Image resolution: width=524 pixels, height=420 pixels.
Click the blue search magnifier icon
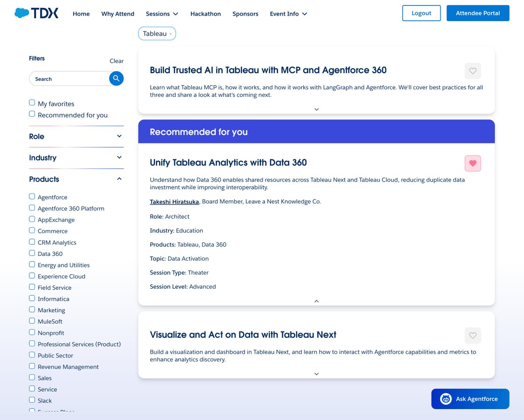click(x=116, y=79)
